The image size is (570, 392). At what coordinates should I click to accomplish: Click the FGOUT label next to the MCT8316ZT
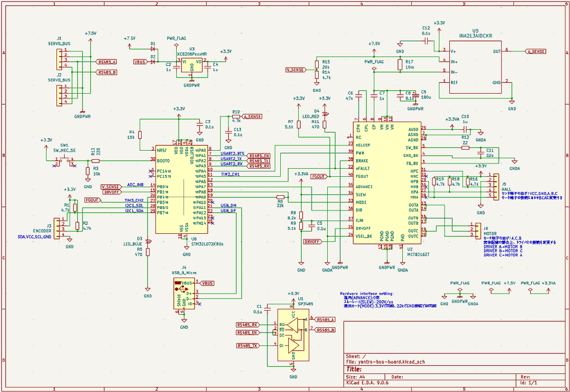[x=318, y=177]
